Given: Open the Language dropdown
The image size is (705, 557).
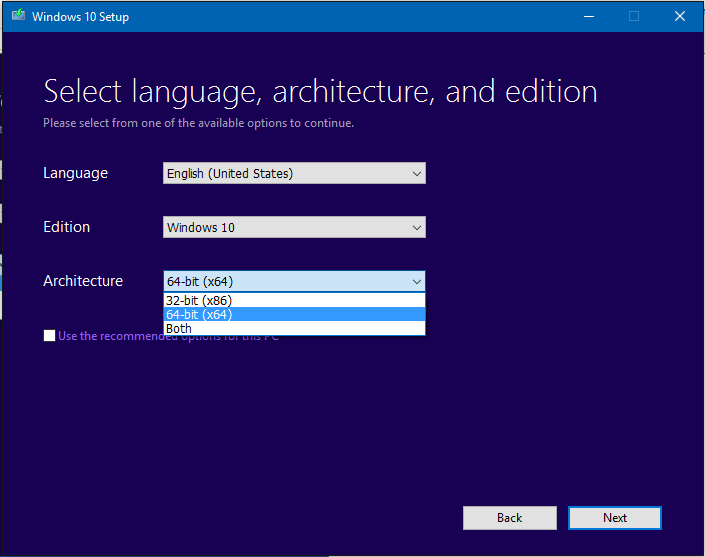Looking at the screenshot, I should click(x=294, y=173).
